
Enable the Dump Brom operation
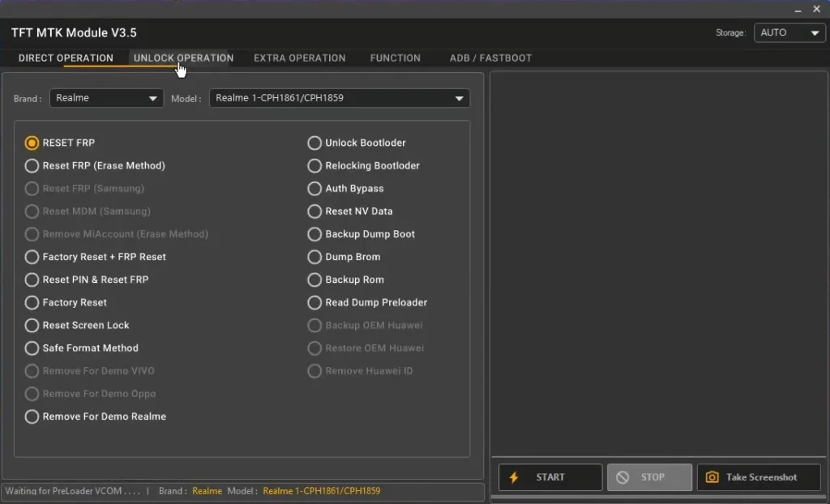314,257
